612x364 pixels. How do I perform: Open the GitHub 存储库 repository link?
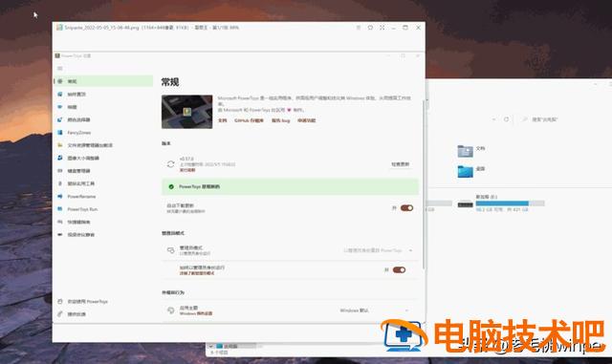[249, 120]
